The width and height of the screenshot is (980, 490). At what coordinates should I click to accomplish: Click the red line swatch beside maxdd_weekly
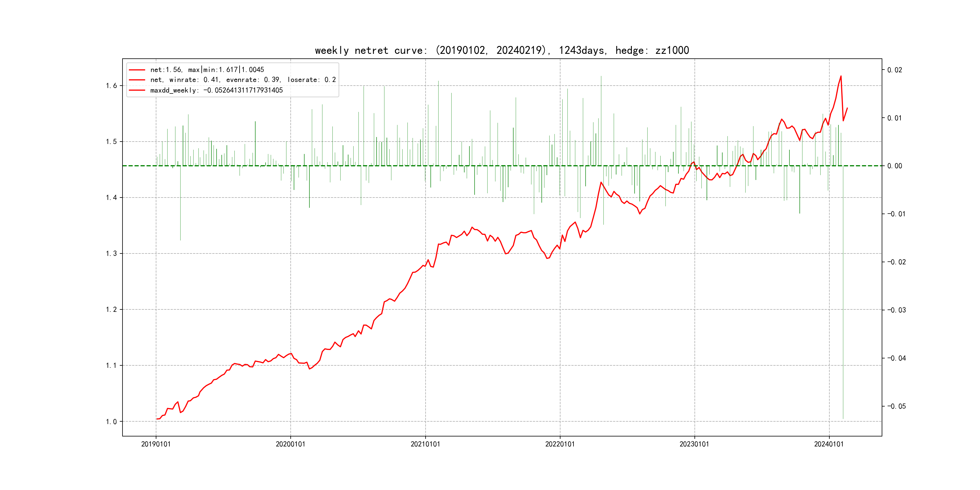(137, 90)
